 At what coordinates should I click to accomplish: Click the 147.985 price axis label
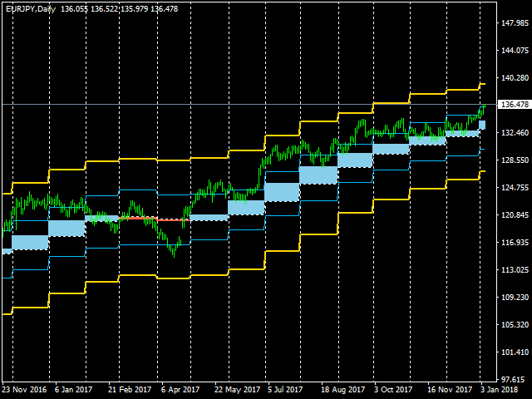pyautogui.click(x=515, y=23)
